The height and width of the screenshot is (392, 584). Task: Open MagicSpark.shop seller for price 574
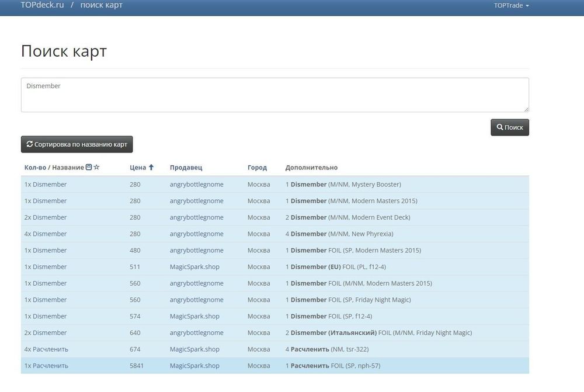[x=194, y=317]
